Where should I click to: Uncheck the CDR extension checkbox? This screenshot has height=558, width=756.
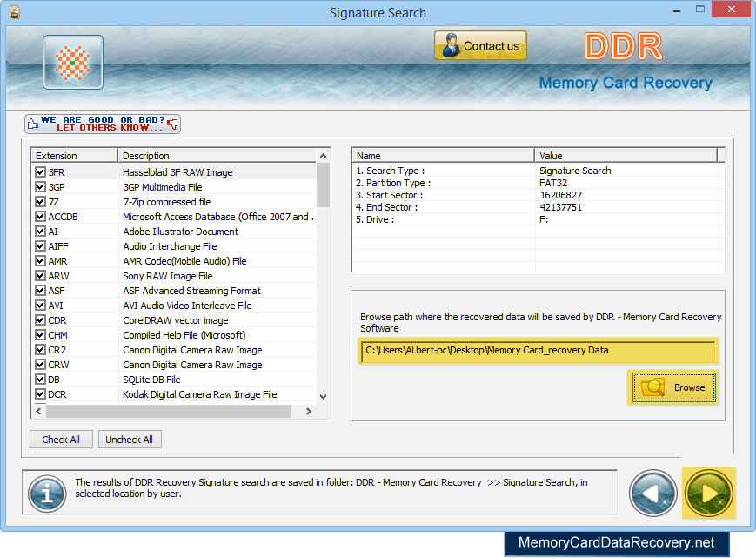coord(41,320)
